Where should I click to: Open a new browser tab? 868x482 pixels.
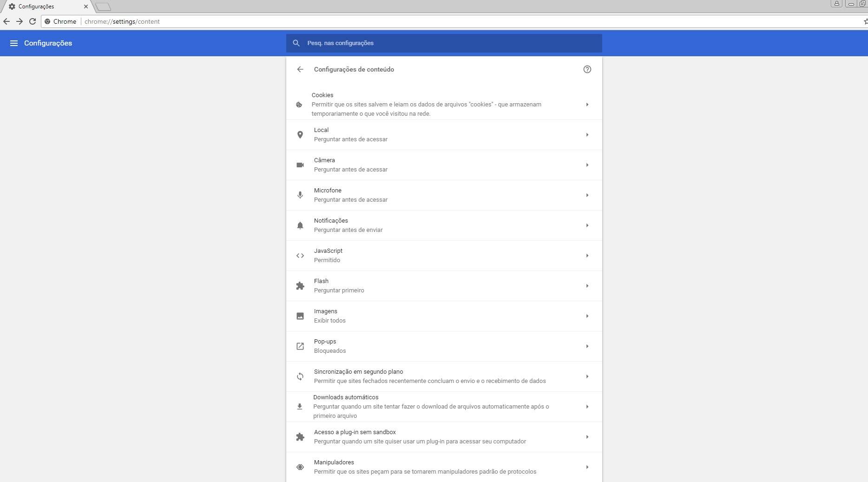point(103,7)
